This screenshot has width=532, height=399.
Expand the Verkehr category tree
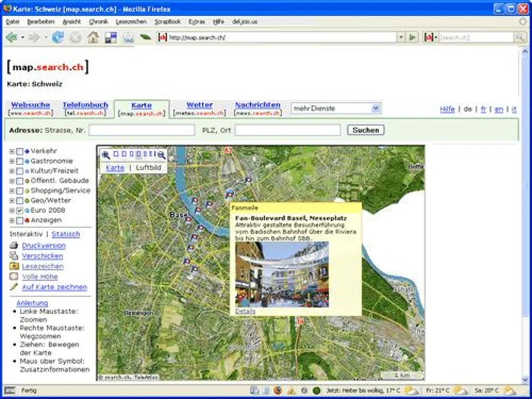[12, 151]
